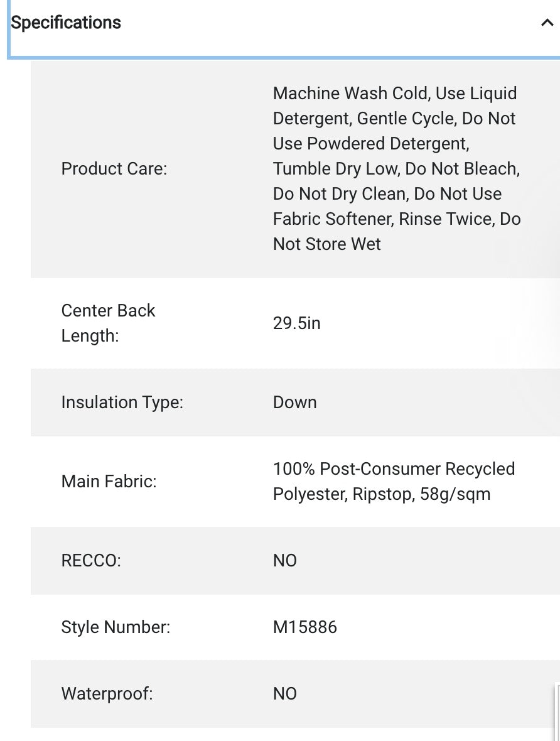Click the Specifications heading text
The width and height of the screenshot is (560, 741).
tap(66, 23)
